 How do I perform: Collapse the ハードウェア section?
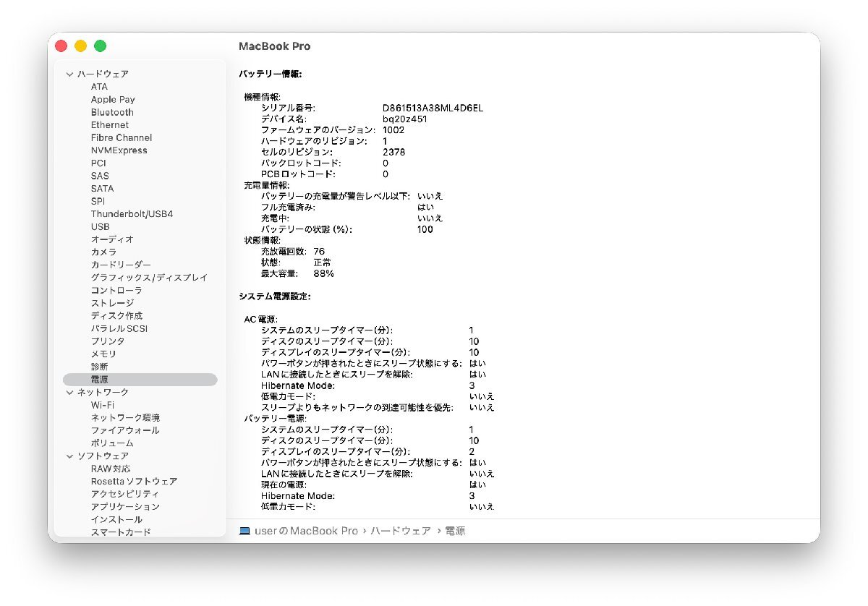pos(70,74)
